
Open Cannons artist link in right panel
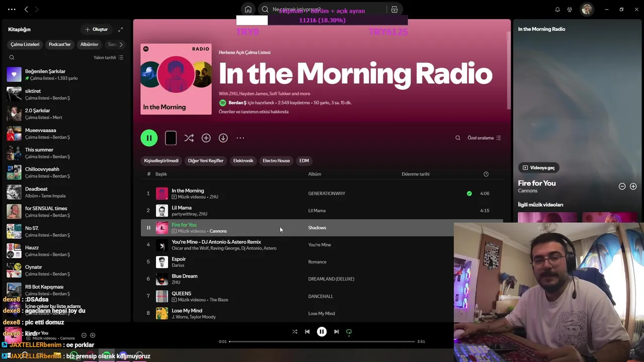528,191
